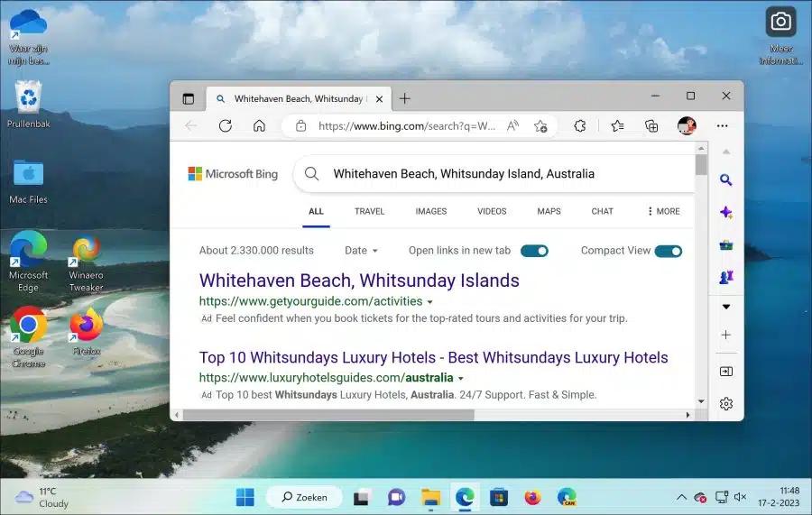The height and width of the screenshot is (515, 812).
Task: Expand sidebar down arrow for more apps
Action: point(726,307)
